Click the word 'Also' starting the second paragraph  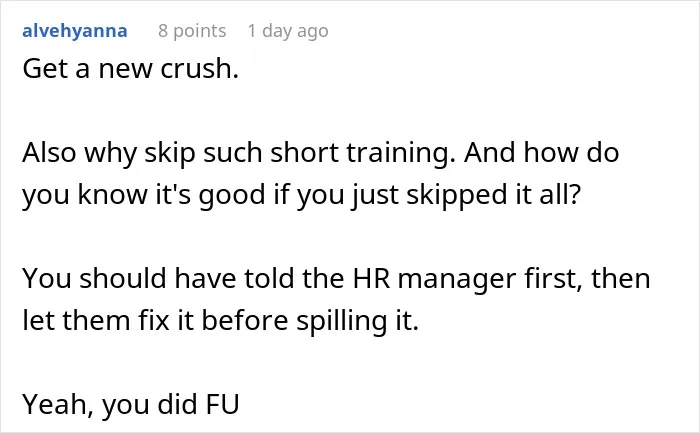pos(49,153)
